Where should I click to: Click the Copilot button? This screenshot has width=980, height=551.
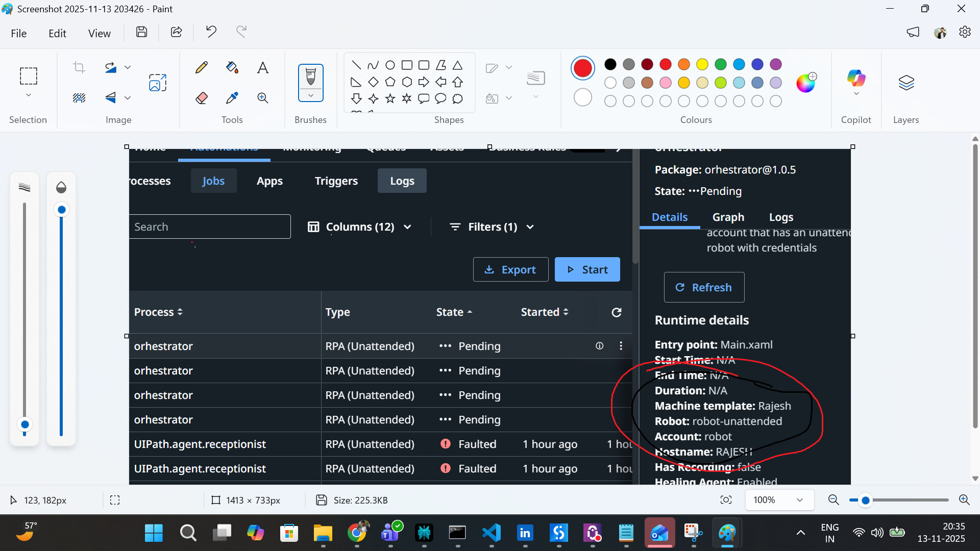[x=856, y=78]
